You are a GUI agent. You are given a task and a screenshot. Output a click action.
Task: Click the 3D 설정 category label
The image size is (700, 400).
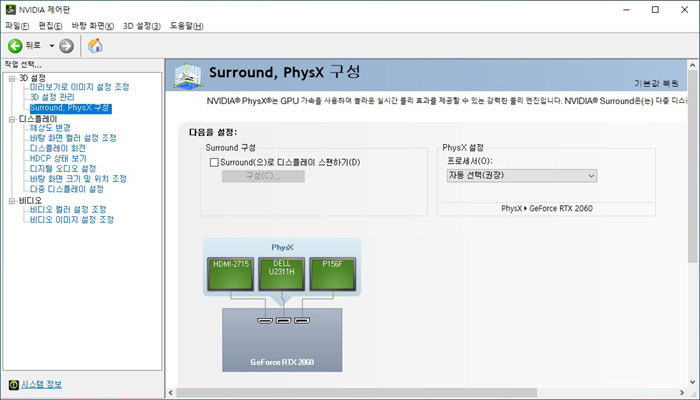click(32, 78)
